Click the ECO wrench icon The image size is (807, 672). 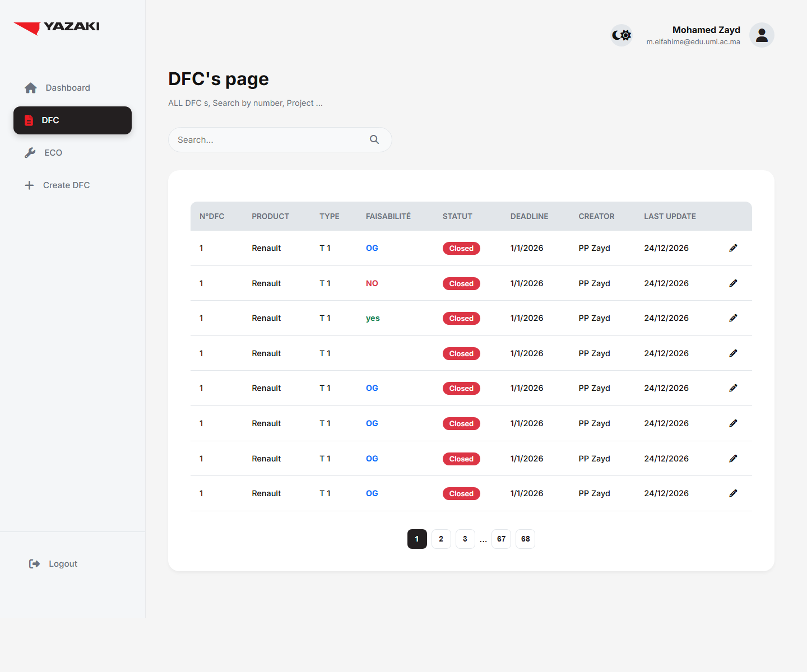[30, 153]
